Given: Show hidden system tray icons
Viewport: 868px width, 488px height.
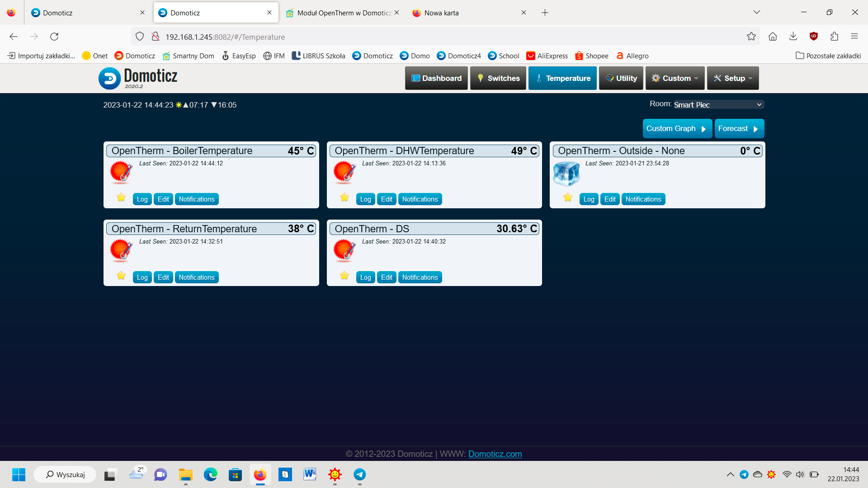Looking at the screenshot, I should 730,474.
